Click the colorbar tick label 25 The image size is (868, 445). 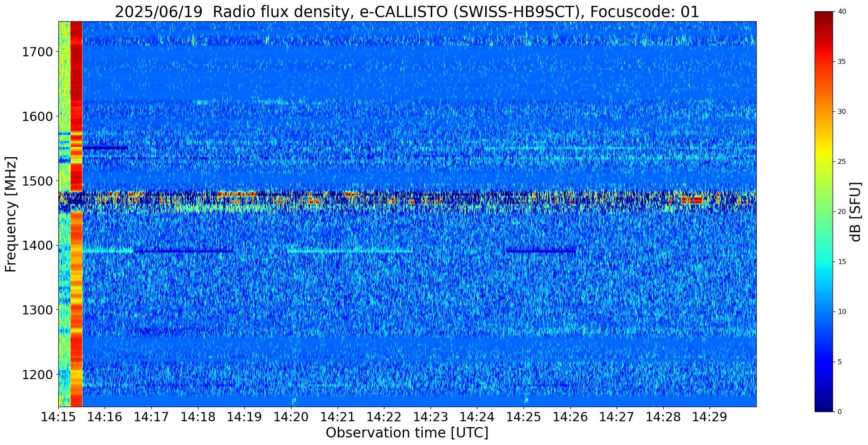point(842,162)
